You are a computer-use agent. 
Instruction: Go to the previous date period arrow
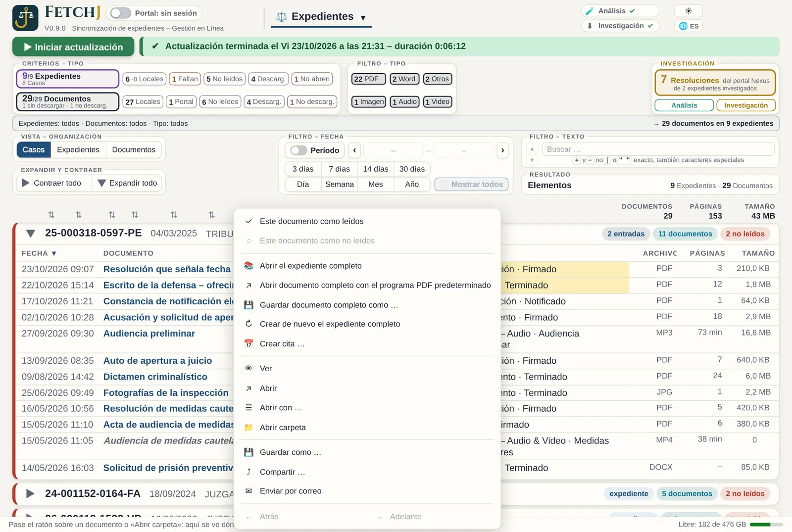pos(354,150)
